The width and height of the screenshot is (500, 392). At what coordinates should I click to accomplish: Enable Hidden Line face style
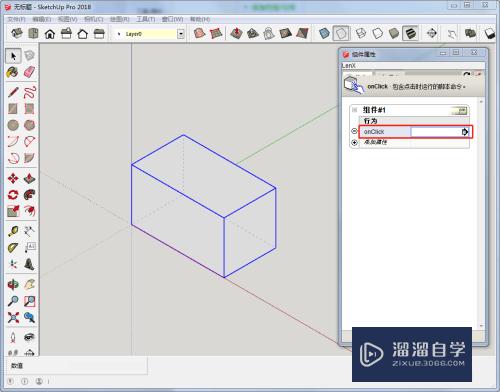377,33
